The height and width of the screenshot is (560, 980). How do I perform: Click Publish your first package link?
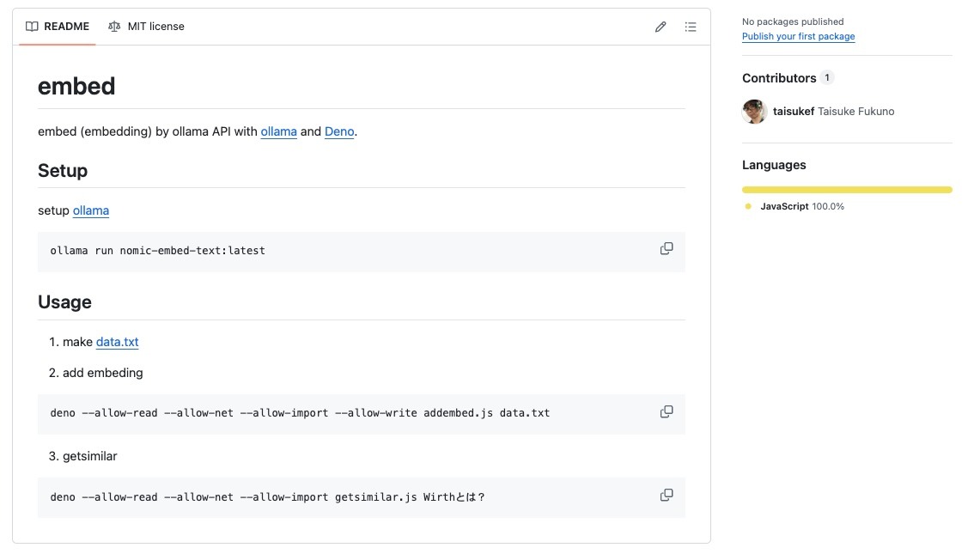click(x=798, y=36)
